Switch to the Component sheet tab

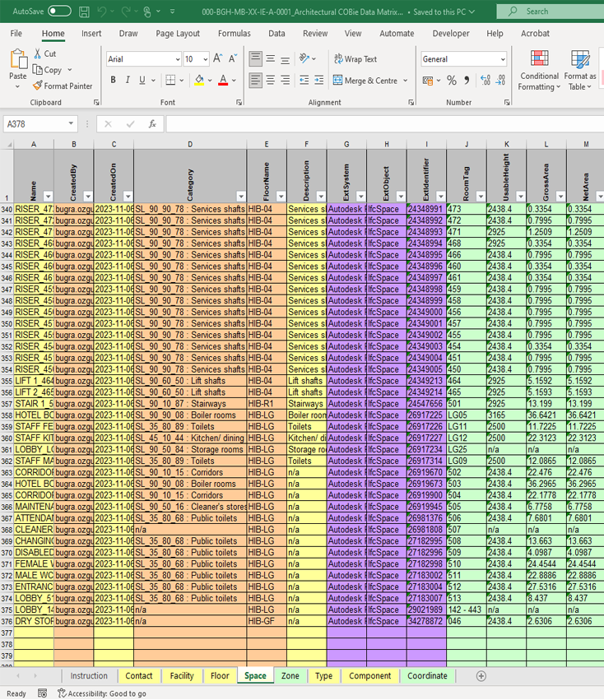point(369,676)
